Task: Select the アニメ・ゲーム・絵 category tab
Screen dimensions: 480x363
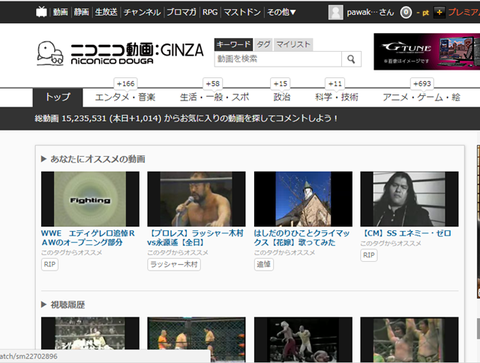Action: (x=422, y=97)
